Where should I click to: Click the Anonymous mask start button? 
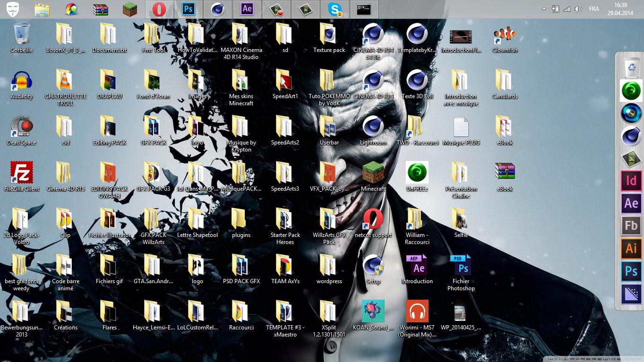click(x=13, y=9)
